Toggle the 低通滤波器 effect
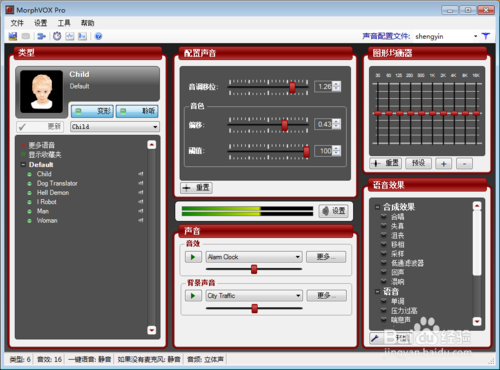The image size is (500, 370). click(384, 263)
